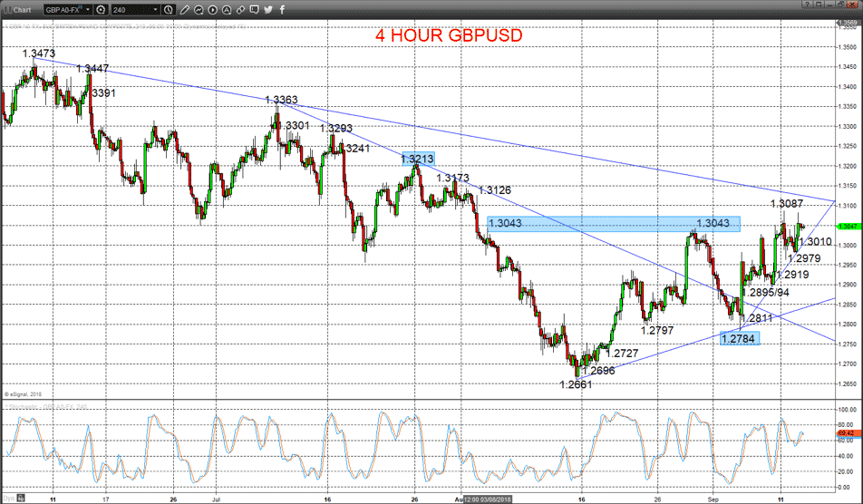Open the time template clock icon
Image resolution: width=863 pixels, height=504 pixels.
[x=169, y=10]
